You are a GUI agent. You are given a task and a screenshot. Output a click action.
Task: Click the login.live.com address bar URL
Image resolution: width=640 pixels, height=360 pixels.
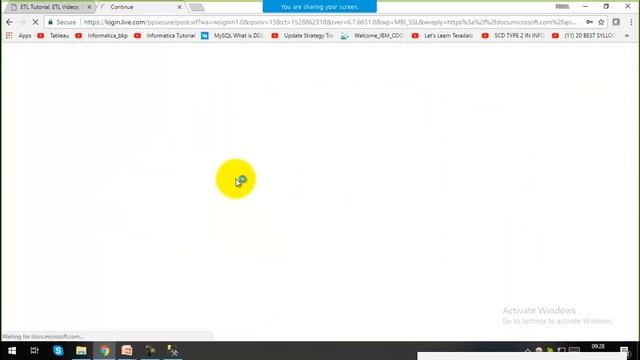tap(330, 22)
